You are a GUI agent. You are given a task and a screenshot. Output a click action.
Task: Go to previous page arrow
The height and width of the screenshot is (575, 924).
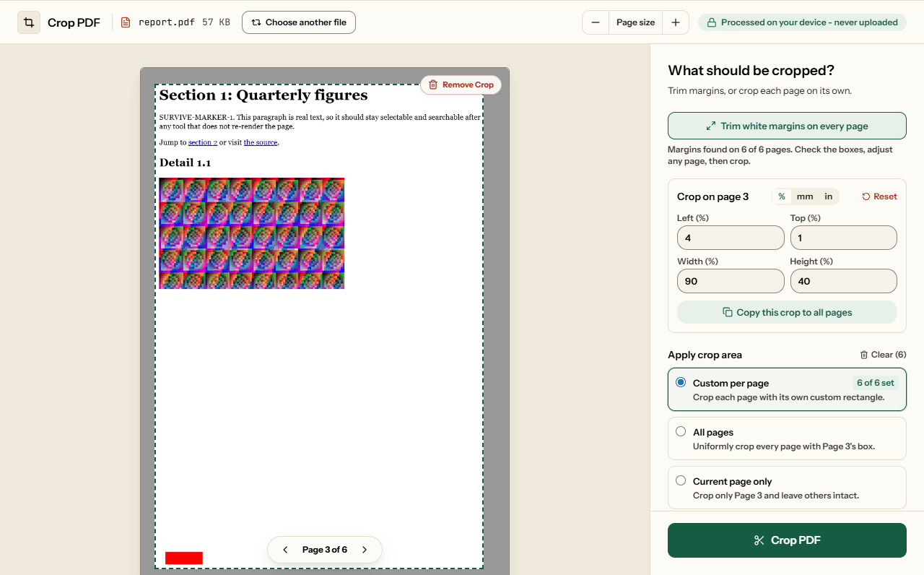coord(285,550)
